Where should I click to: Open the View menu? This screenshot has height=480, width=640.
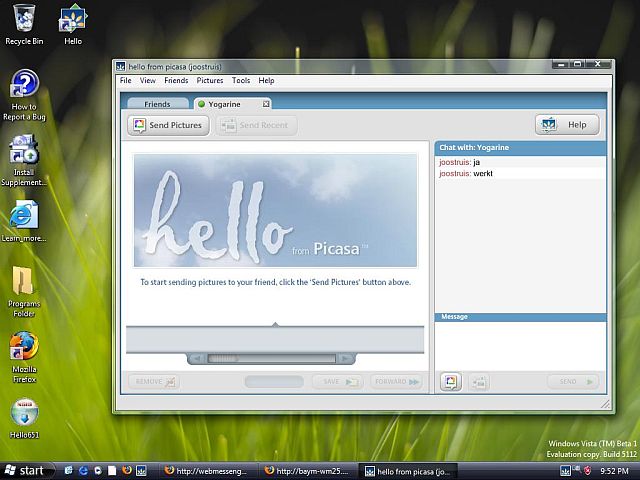147,80
